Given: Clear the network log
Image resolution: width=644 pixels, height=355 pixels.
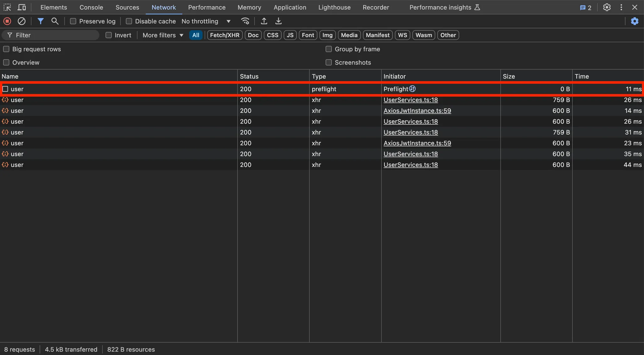Looking at the screenshot, I should click(x=21, y=21).
